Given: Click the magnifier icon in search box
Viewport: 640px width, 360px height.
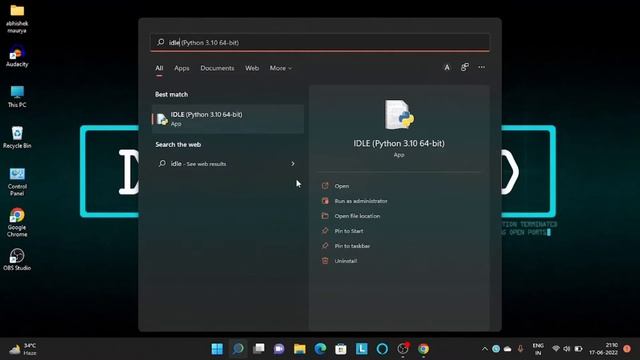Looking at the screenshot, I should tap(161, 42).
